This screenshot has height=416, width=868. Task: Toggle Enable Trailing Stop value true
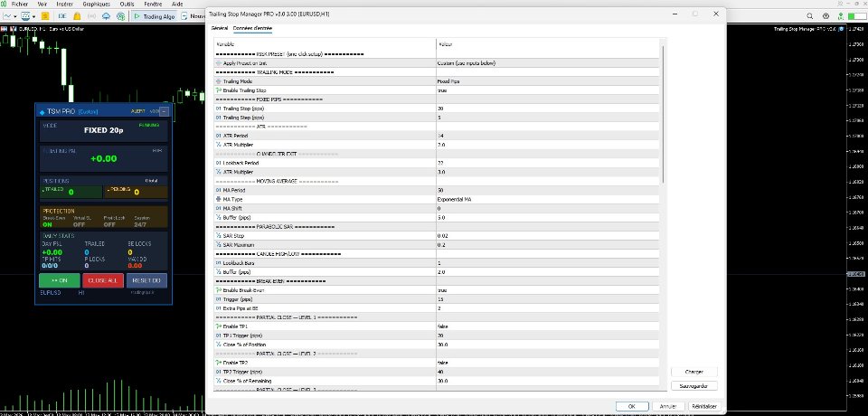(x=548, y=90)
